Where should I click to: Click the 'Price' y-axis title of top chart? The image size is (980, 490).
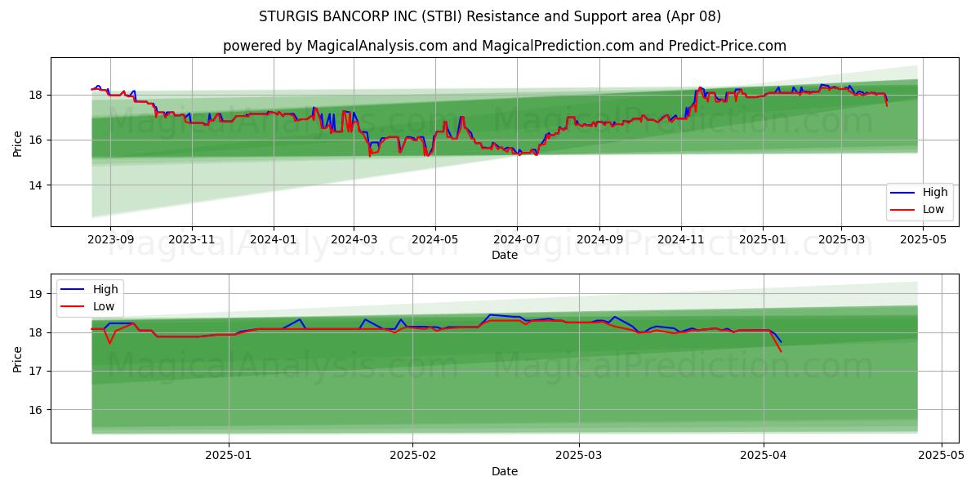(x=18, y=142)
